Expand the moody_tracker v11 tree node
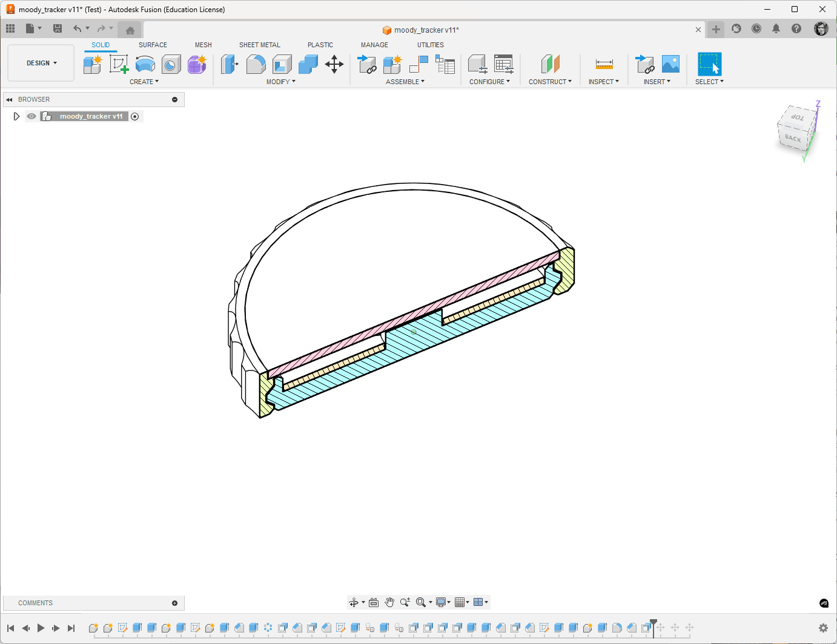Viewport: 837px width, 644px height. click(16, 116)
